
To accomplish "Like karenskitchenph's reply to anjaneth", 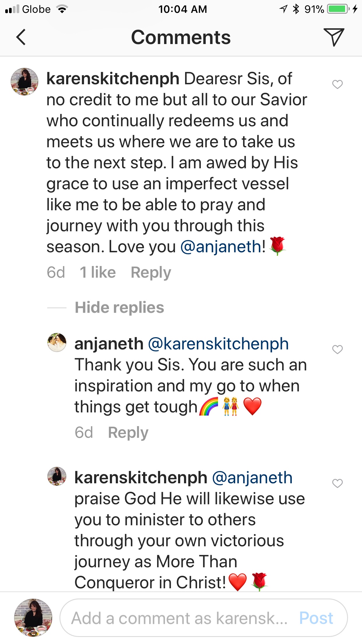I will point(337,483).
